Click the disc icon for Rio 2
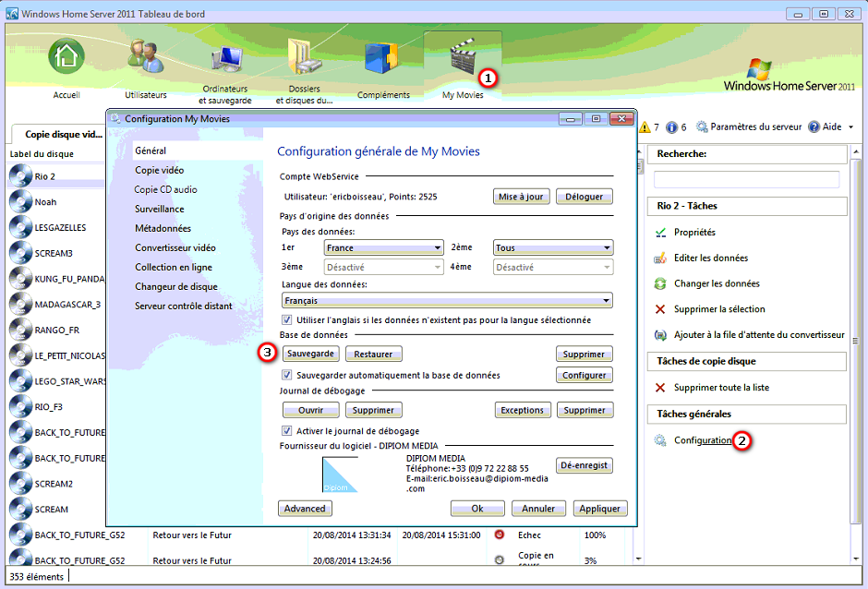 click(x=20, y=176)
